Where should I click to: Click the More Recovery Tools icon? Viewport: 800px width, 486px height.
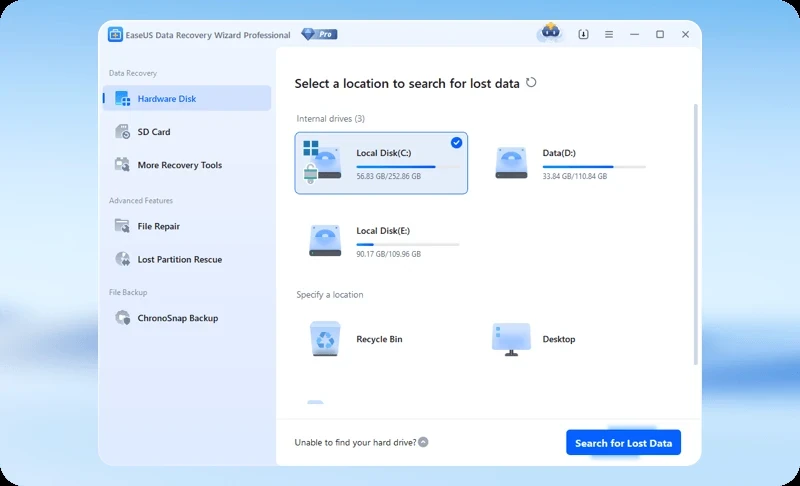[x=122, y=165]
